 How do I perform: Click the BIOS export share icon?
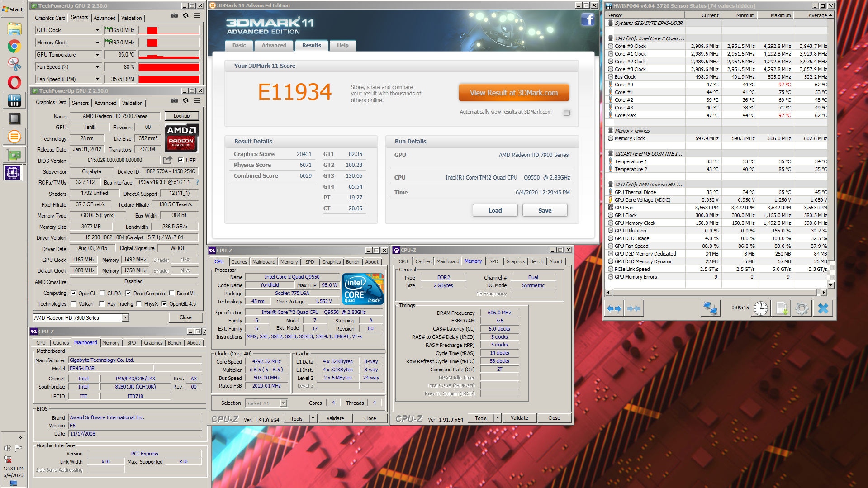168,160
